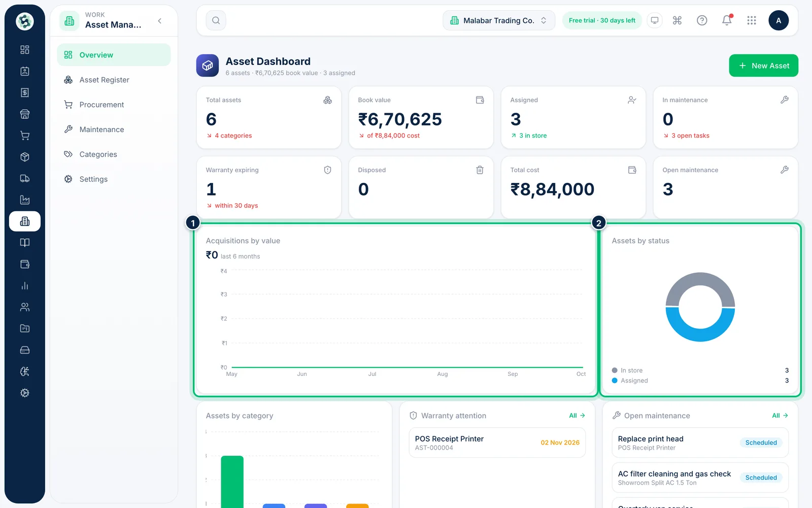Open the storefront icon in the dark rail
Screen dimensions: 812x508
(x=24, y=114)
